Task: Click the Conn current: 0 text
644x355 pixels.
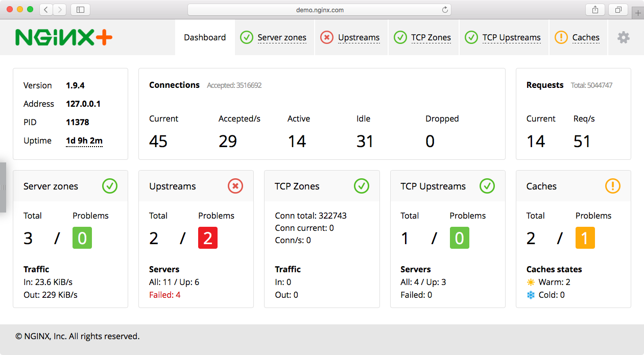Action: (x=304, y=228)
